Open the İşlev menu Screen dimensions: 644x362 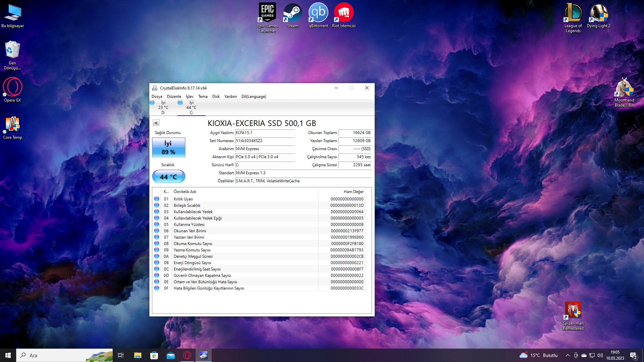coord(190,97)
